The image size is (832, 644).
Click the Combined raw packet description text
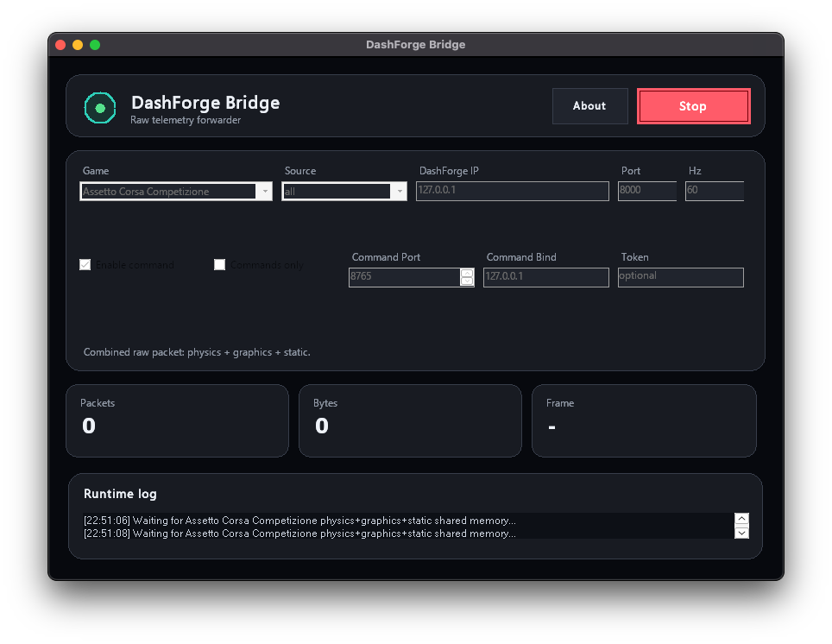197,352
